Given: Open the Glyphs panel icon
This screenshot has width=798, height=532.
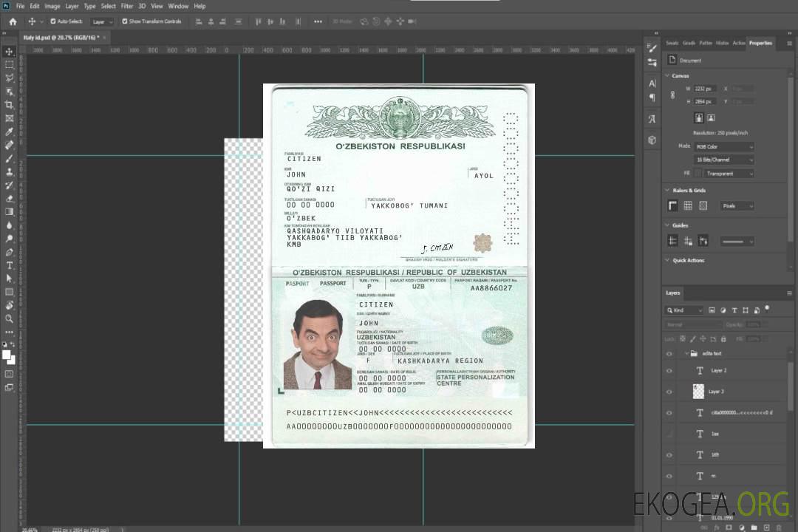Looking at the screenshot, I should tap(652, 119).
